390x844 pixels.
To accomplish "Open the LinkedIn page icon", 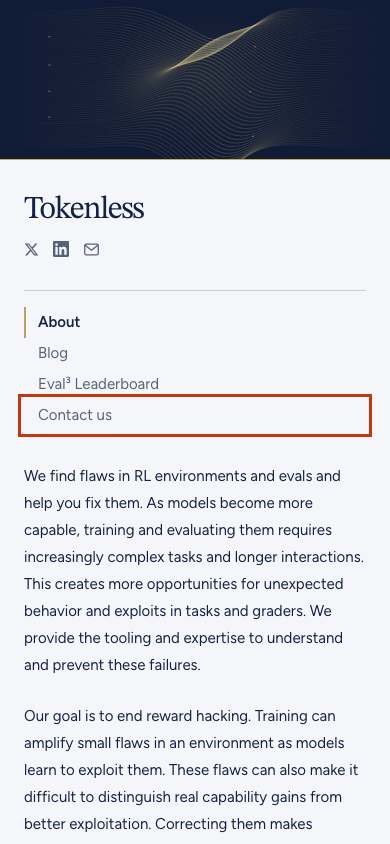I will coord(61,249).
